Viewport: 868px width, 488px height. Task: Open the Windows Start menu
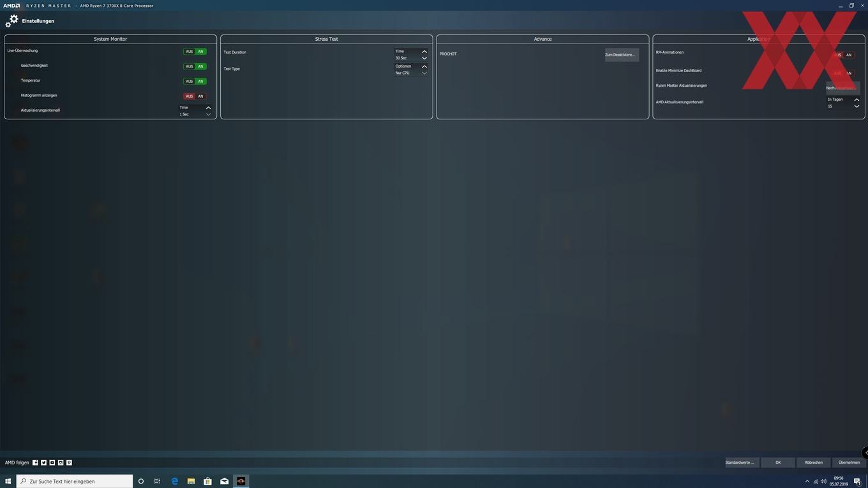pos(8,481)
